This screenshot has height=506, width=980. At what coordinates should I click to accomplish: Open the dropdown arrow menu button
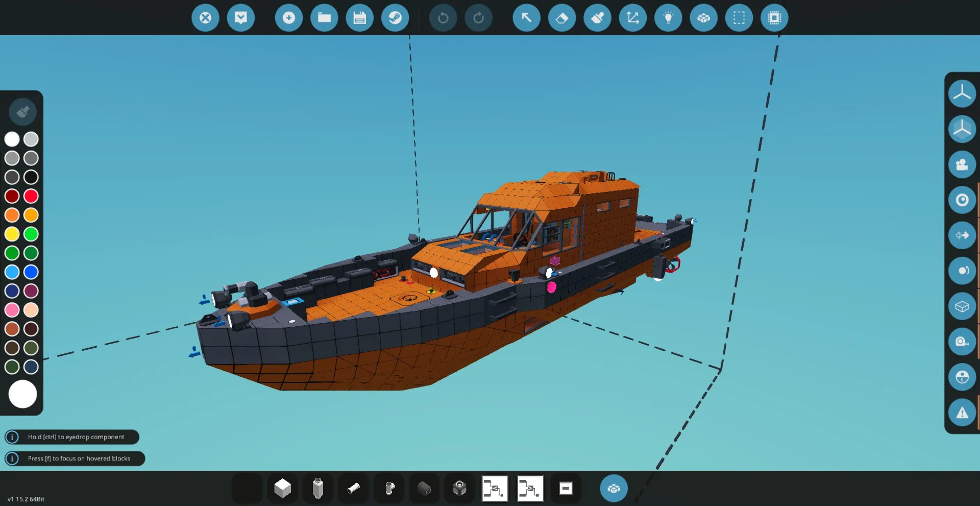pyautogui.click(x=241, y=18)
